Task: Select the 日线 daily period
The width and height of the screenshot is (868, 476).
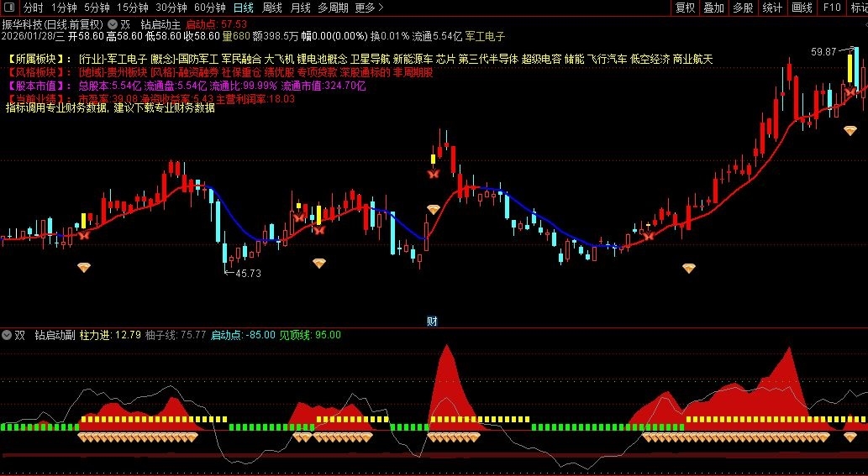Action: pyautogui.click(x=244, y=8)
